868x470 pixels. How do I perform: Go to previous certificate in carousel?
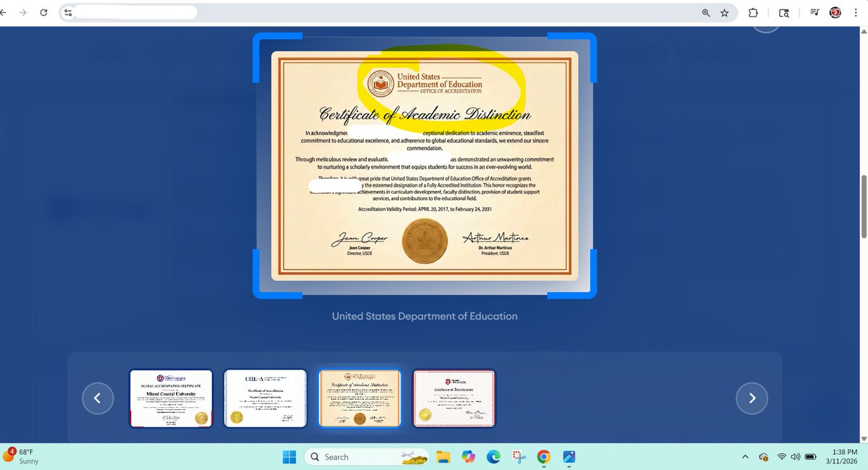[98, 398]
